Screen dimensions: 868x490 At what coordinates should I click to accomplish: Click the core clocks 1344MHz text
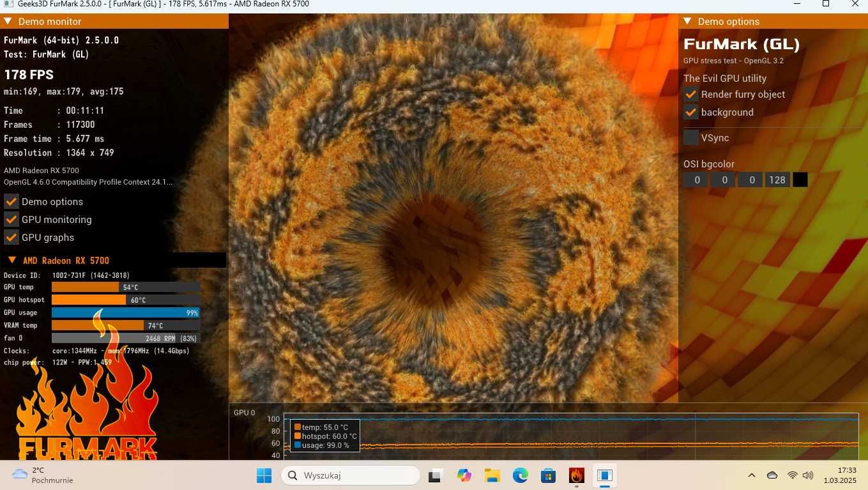pyautogui.click(x=75, y=351)
